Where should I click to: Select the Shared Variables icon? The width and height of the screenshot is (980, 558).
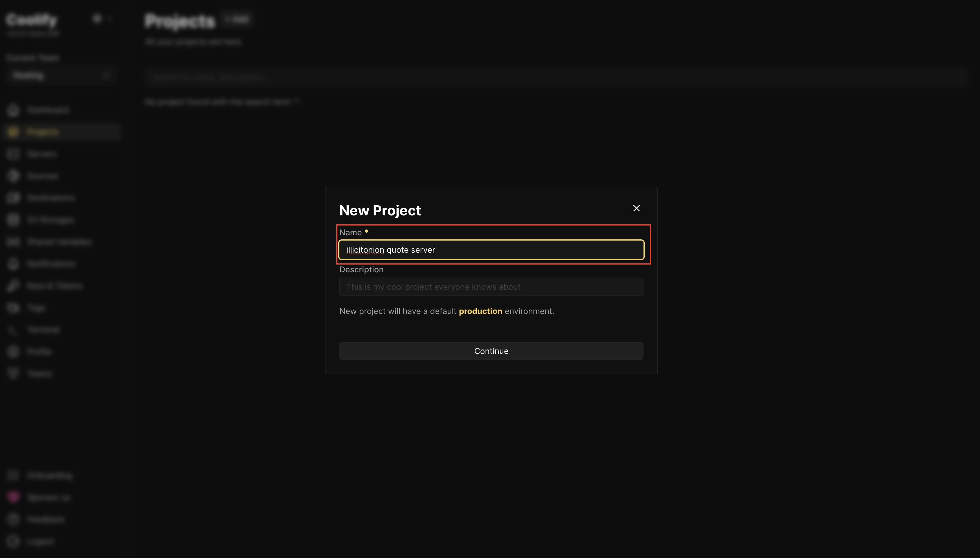tap(13, 241)
